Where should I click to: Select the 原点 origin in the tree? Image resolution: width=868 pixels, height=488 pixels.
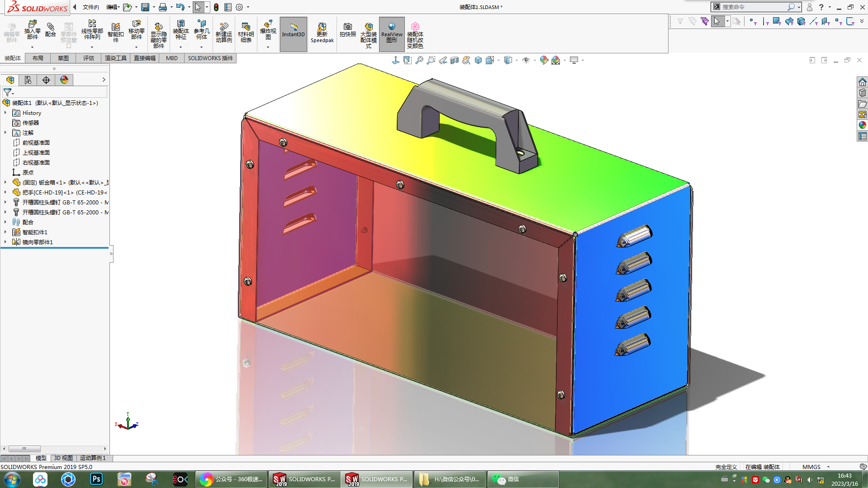(x=23, y=172)
